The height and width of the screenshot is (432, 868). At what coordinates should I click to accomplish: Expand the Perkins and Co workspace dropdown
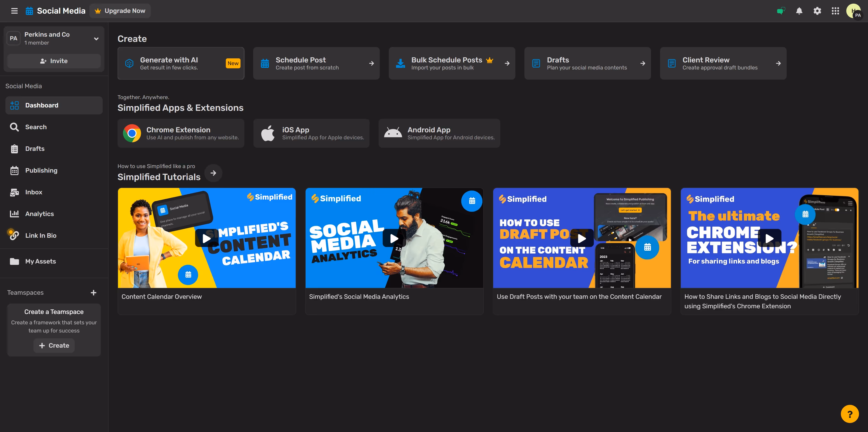point(96,38)
